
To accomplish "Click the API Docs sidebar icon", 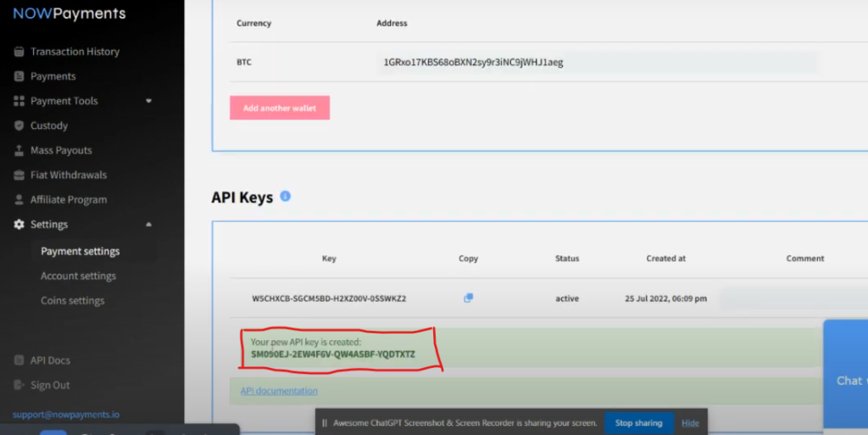I will pyautogui.click(x=19, y=360).
